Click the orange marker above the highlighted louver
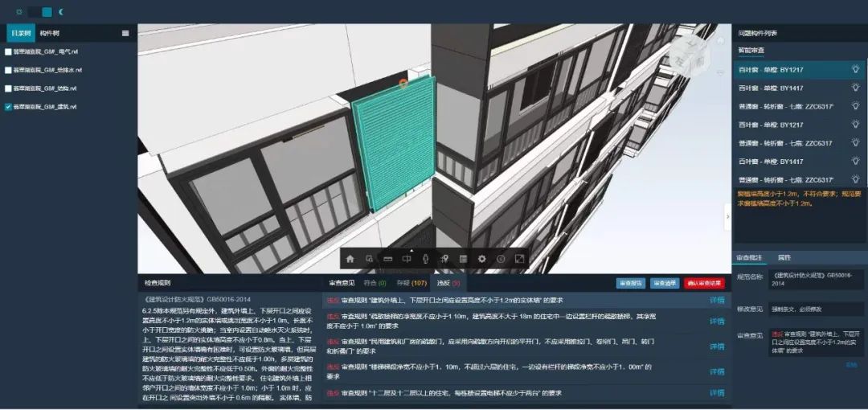Viewport: 868px width, 410px height. pyautogui.click(x=403, y=84)
